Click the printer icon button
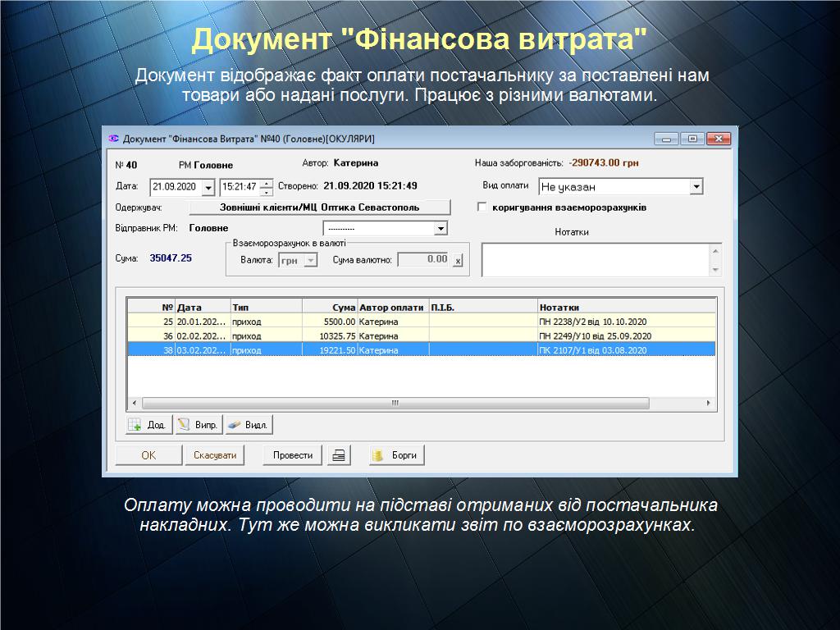Screen dimensions: 840x630 coord(338,455)
